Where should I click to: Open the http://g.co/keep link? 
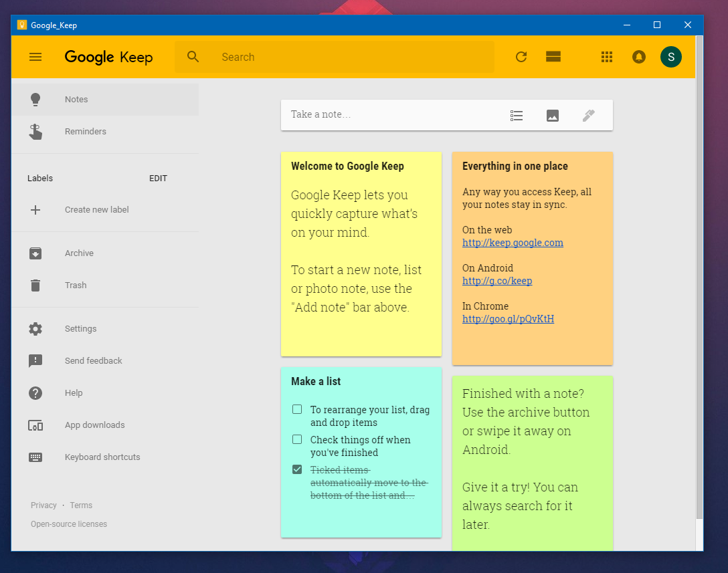(x=497, y=281)
